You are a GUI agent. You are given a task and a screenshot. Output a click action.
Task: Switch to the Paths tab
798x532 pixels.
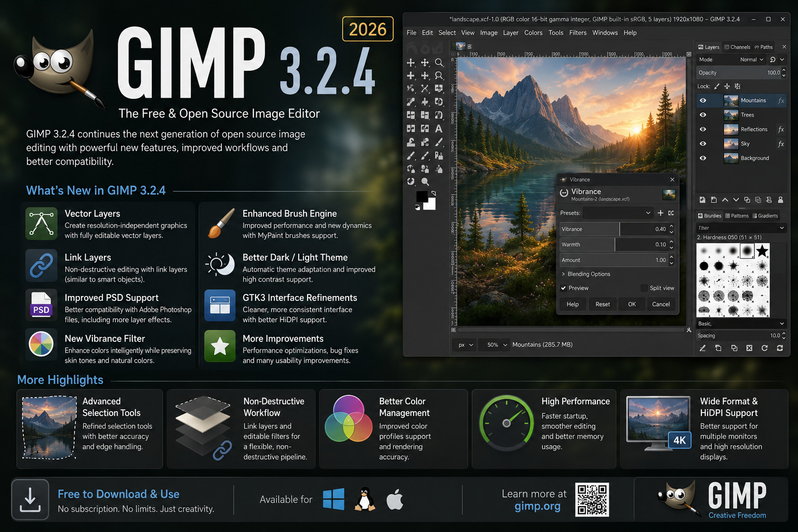(x=764, y=47)
